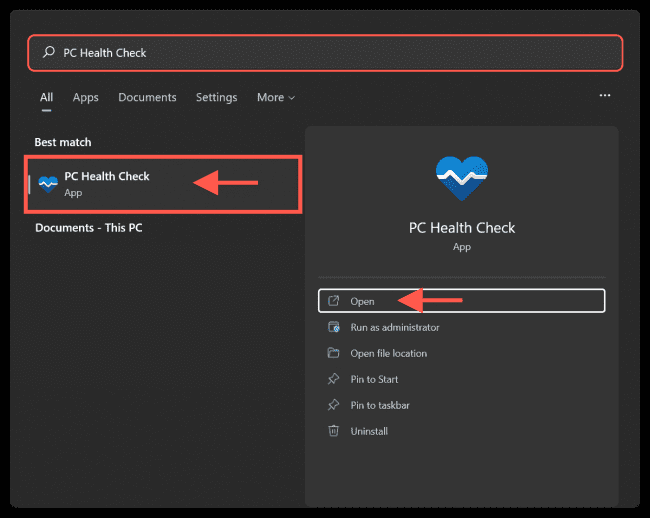Switch to the Settings tab
The image size is (650, 518).
216,97
